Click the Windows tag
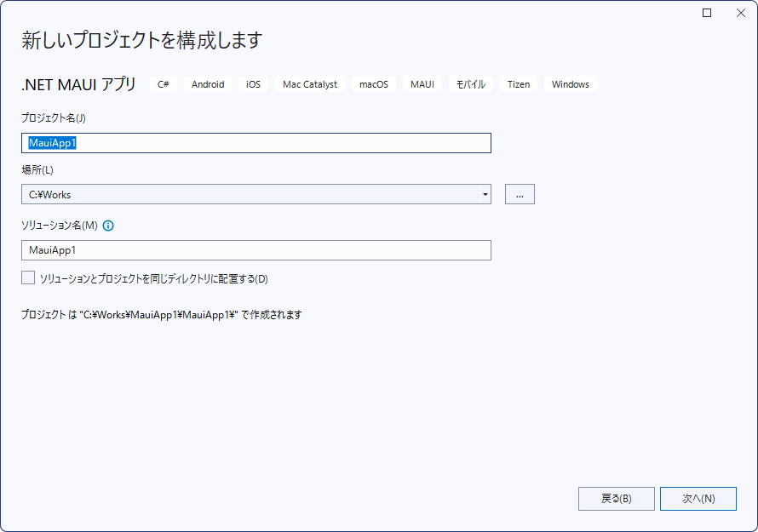758x532 pixels. pos(571,84)
